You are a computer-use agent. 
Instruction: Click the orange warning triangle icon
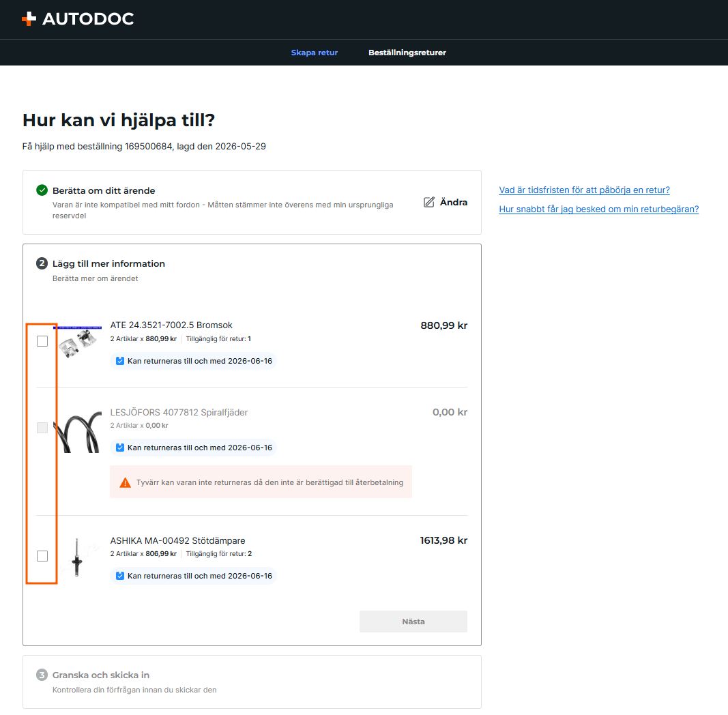point(125,483)
